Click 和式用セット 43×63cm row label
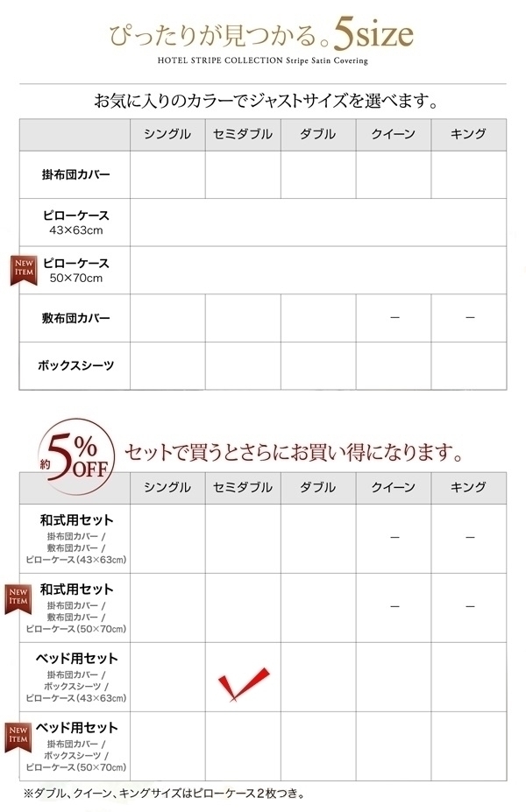Viewport: 526px width, 812px height. [75, 539]
